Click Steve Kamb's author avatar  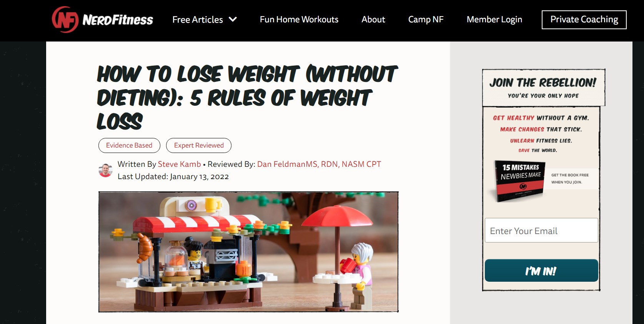tap(105, 170)
